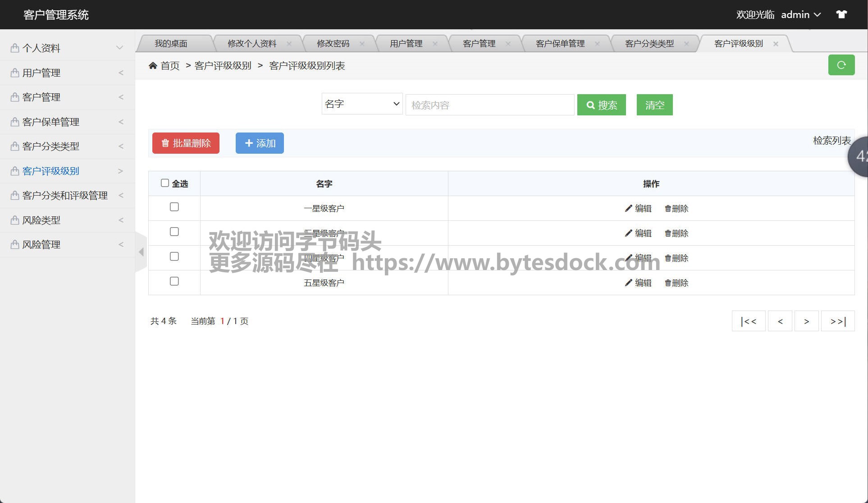Viewport: 868px width, 503px height.
Task: Check the box for 一星级客户
Action: point(174,207)
